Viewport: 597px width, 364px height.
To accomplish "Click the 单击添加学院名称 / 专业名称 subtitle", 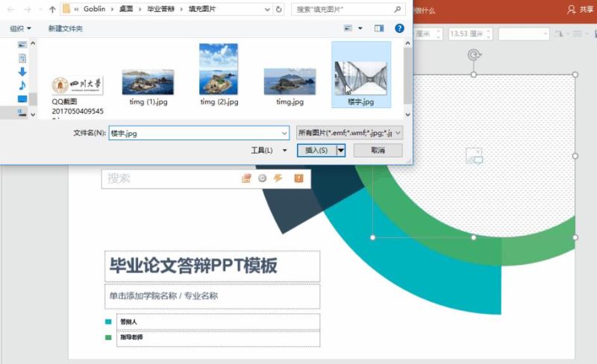I will [x=163, y=296].
